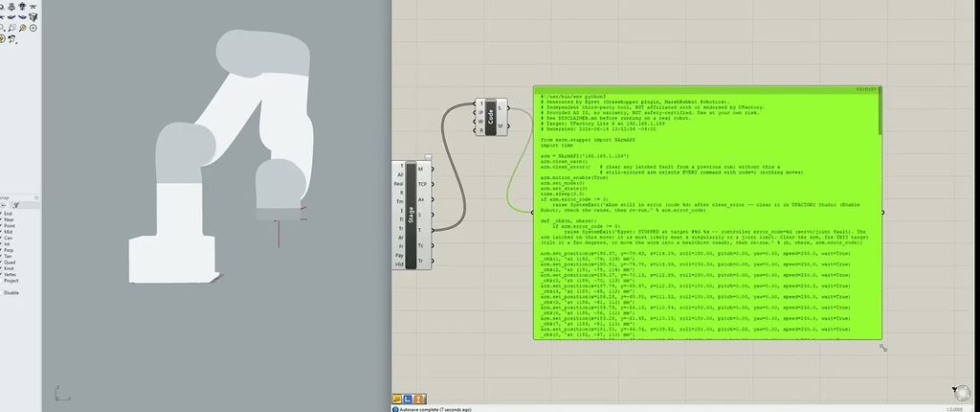This screenshot has height=412, width=980.
Task: Click the Stage component's M output
Action: pos(421,169)
